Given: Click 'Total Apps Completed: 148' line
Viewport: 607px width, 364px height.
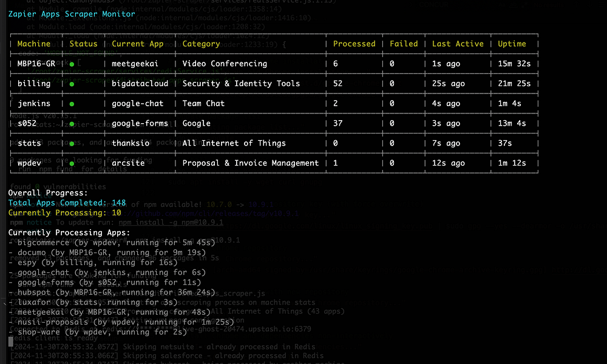Looking at the screenshot, I should 67,203.
